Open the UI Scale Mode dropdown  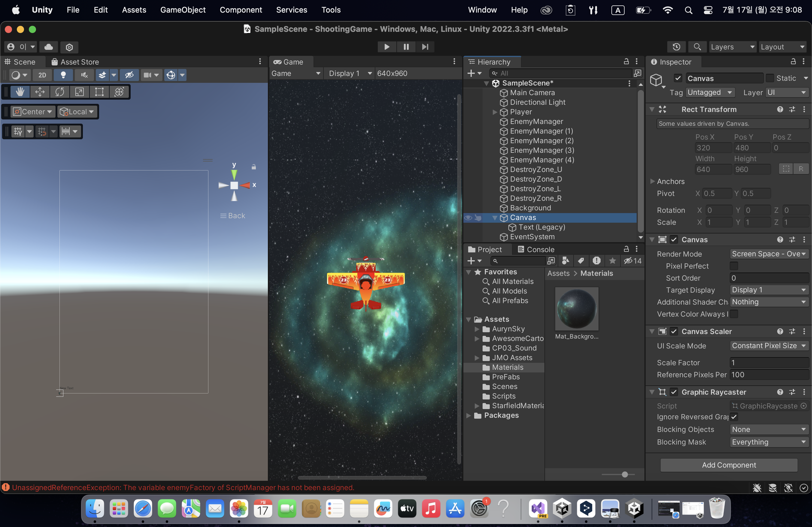(x=769, y=346)
